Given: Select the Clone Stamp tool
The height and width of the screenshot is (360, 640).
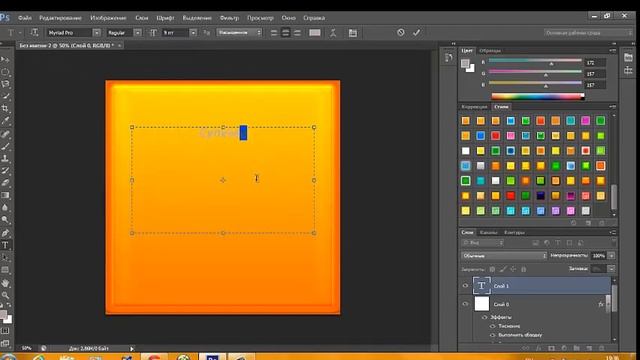Looking at the screenshot, I should pos(5,158).
